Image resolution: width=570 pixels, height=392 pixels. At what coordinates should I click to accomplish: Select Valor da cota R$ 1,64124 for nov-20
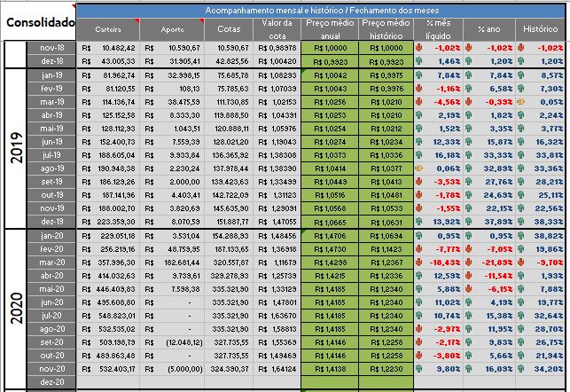(277, 369)
